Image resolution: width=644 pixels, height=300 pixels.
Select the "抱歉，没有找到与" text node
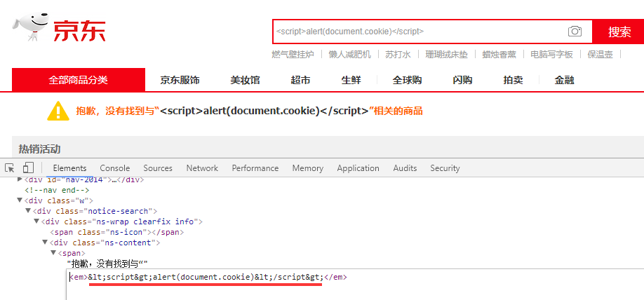click(x=107, y=264)
